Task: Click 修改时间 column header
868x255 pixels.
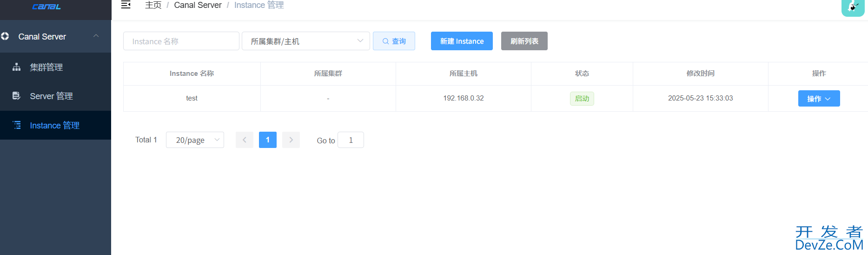Action: pos(700,74)
